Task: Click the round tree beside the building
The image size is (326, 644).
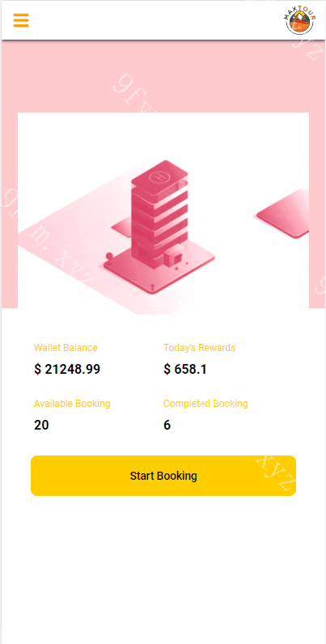Action: [109, 257]
